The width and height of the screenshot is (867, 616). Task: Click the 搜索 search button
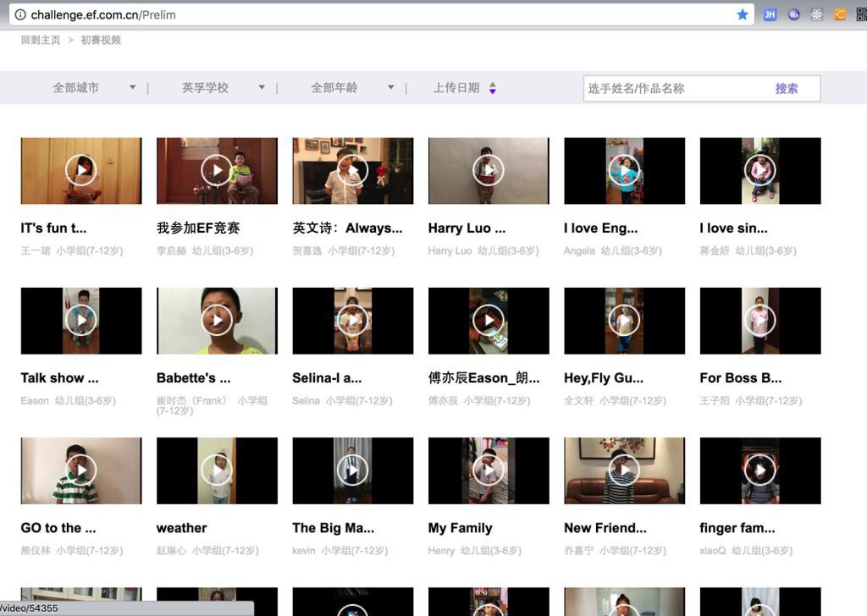[787, 88]
